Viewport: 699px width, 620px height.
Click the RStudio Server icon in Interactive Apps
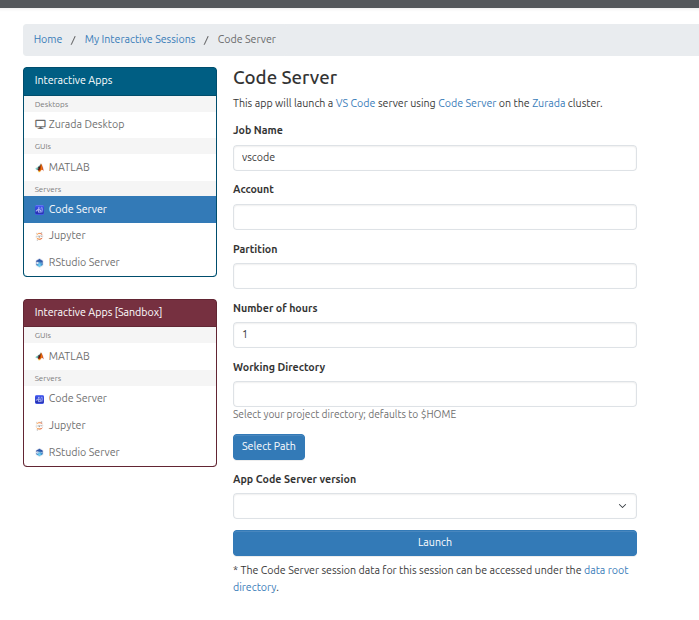[40, 263]
